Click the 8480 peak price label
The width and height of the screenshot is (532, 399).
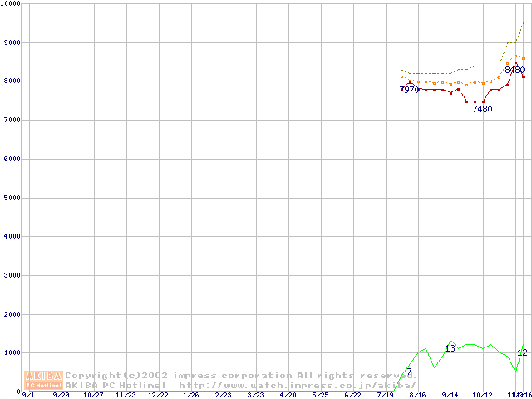515,71
